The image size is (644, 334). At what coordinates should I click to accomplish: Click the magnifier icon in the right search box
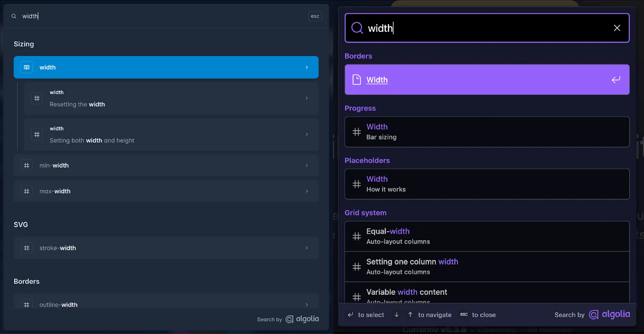[x=357, y=28]
